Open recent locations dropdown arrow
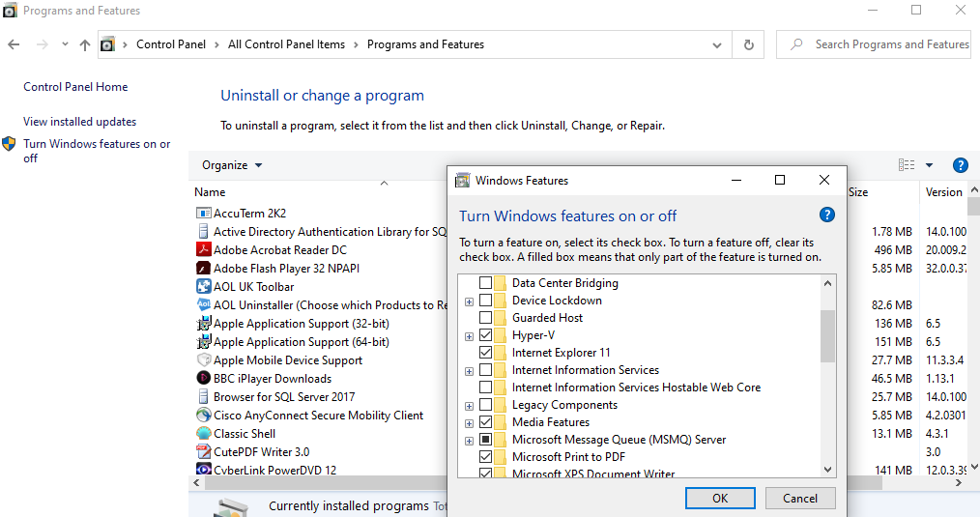The width and height of the screenshot is (980, 517). 65,44
